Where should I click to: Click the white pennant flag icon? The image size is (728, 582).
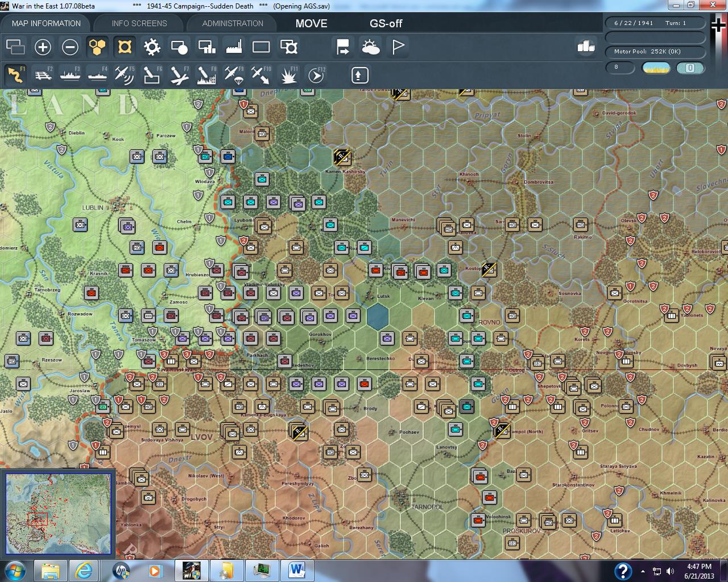tap(398, 47)
